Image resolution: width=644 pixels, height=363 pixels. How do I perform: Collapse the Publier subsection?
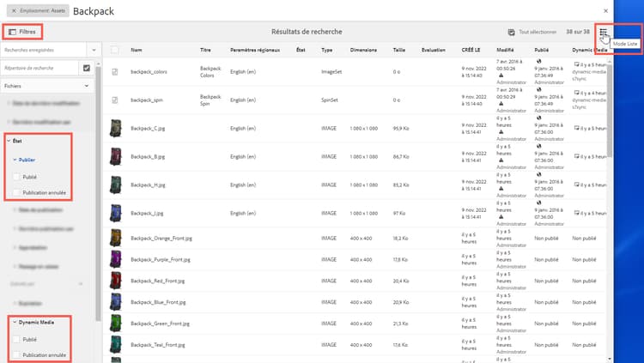[x=15, y=160]
